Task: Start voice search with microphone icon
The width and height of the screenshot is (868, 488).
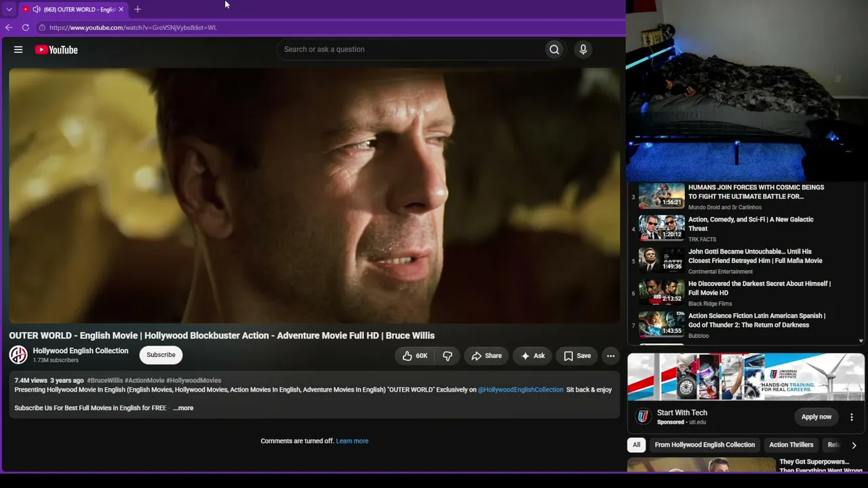Action: tap(583, 49)
